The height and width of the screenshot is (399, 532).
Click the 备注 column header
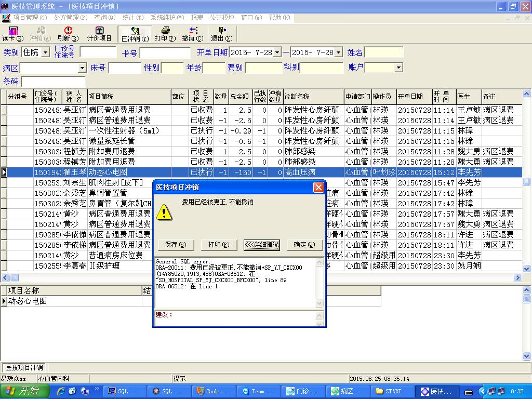point(501,97)
